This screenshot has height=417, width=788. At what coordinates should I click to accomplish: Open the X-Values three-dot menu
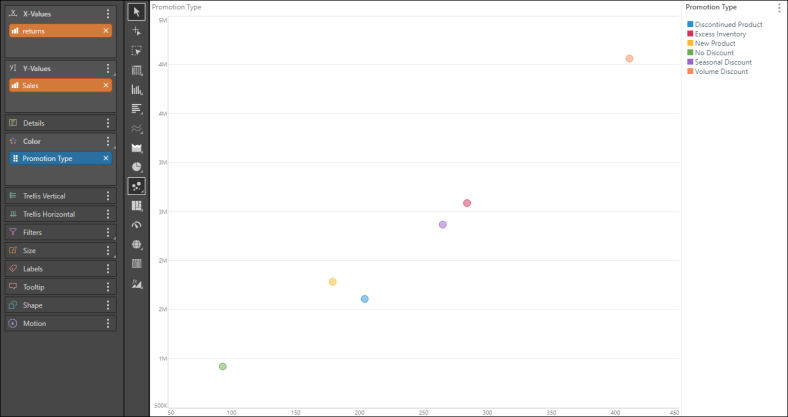(108, 14)
